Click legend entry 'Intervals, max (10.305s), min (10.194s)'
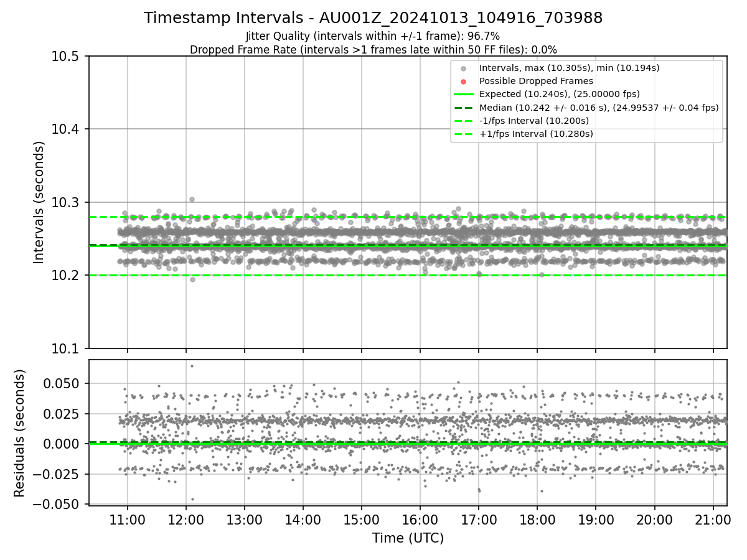Image resolution: width=747 pixels, height=560 pixels. [569, 68]
